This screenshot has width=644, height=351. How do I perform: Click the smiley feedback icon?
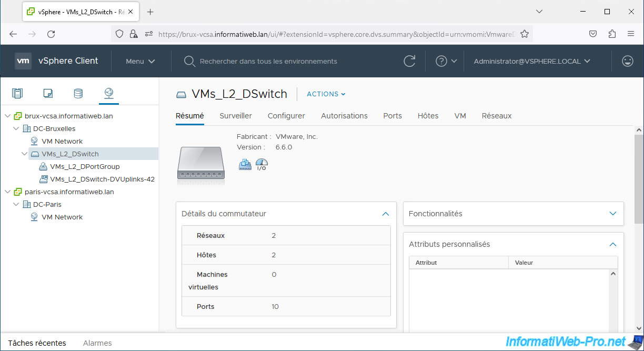627,61
